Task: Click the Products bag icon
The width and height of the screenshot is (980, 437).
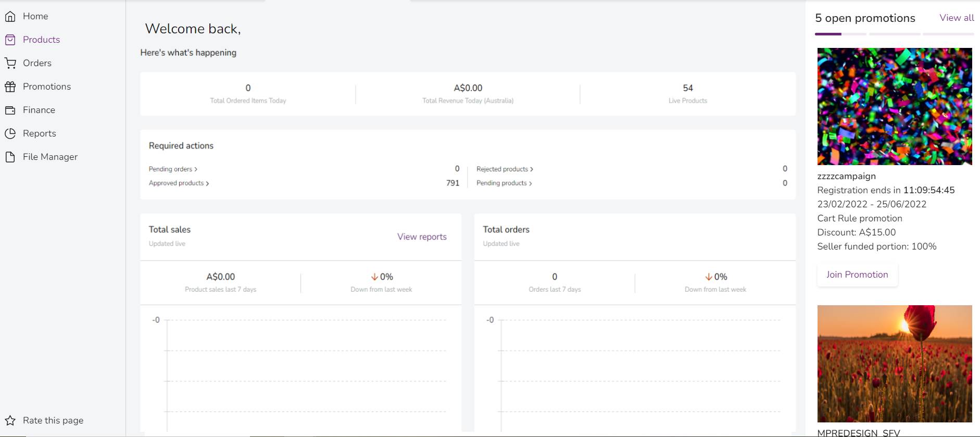Action: coord(10,40)
